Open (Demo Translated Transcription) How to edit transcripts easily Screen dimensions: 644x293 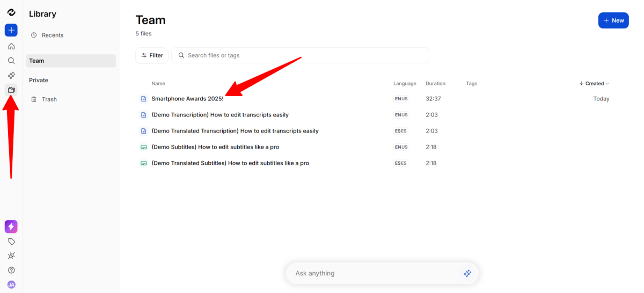tap(235, 131)
